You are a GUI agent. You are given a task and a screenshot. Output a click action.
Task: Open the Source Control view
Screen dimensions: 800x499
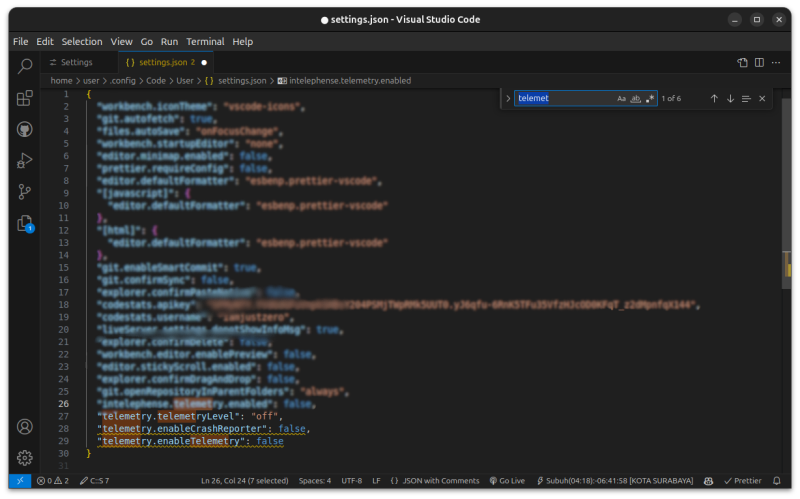point(25,192)
